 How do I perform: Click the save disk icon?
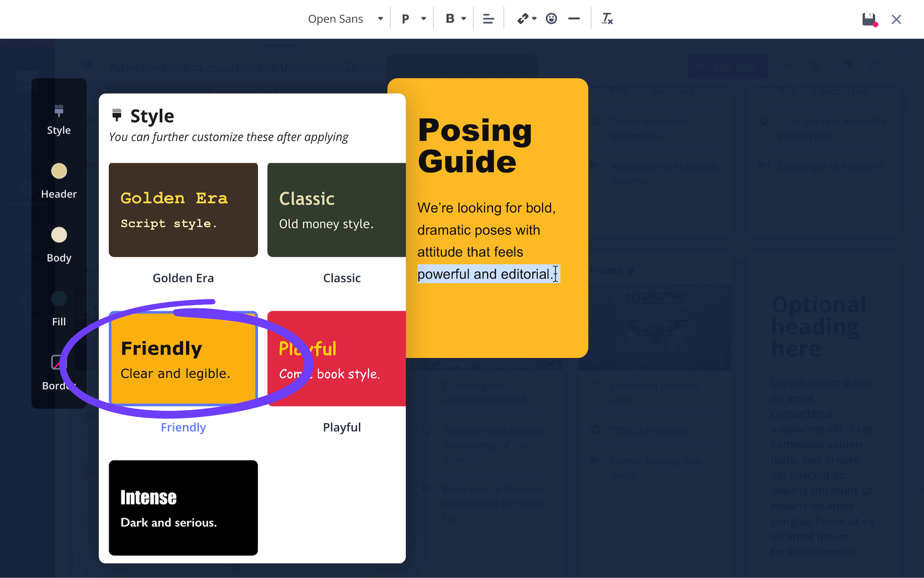869,19
